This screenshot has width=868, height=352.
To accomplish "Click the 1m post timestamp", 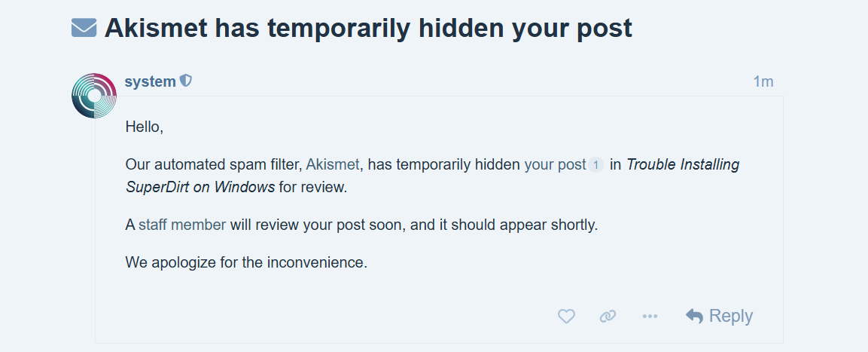I will (x=763, y=81).
